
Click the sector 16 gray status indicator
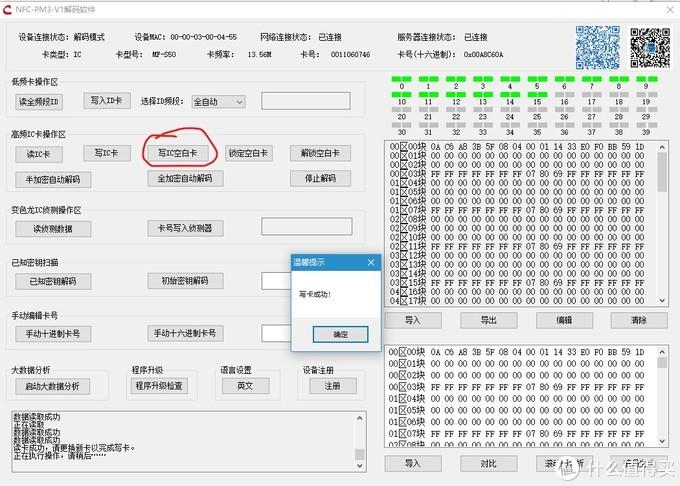pyautogui.click(x=565, y=95)
